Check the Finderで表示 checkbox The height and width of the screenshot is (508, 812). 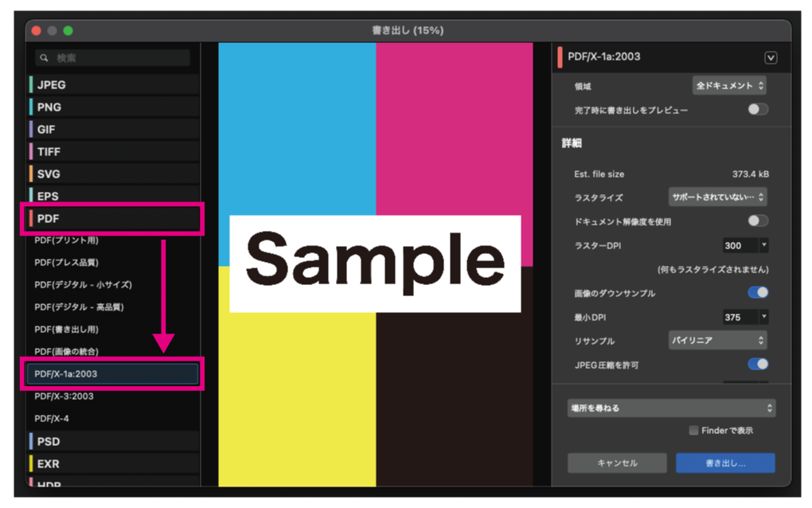click(x=694, y=431)
